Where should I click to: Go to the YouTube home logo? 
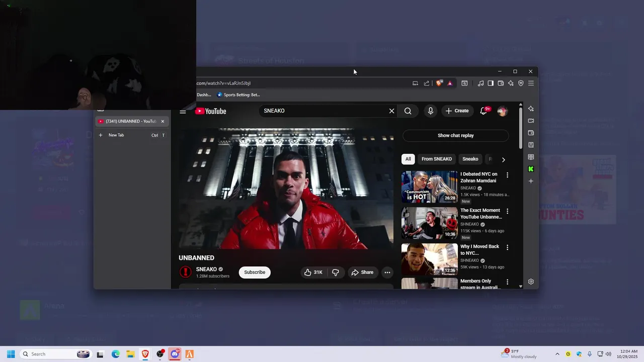coord(211,111)
